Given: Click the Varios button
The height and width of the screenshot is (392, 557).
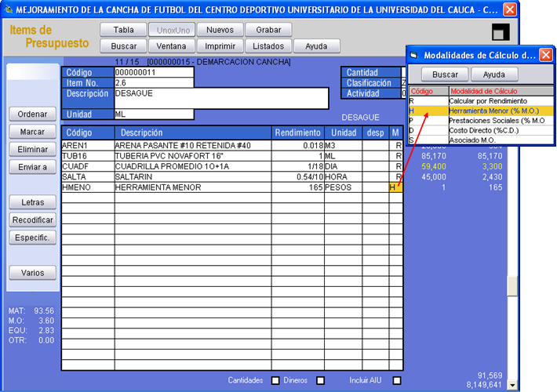Looking at the screenshot, I should (33, 273).
